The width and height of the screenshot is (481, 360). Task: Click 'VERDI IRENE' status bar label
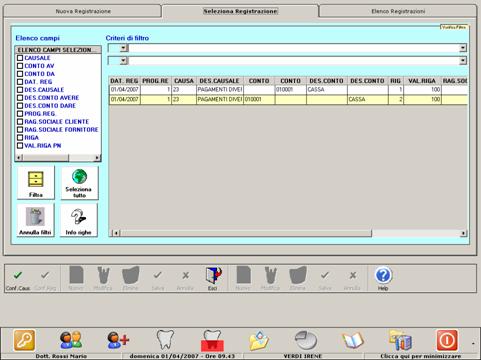pyautogui.click(x=303, y=356)
